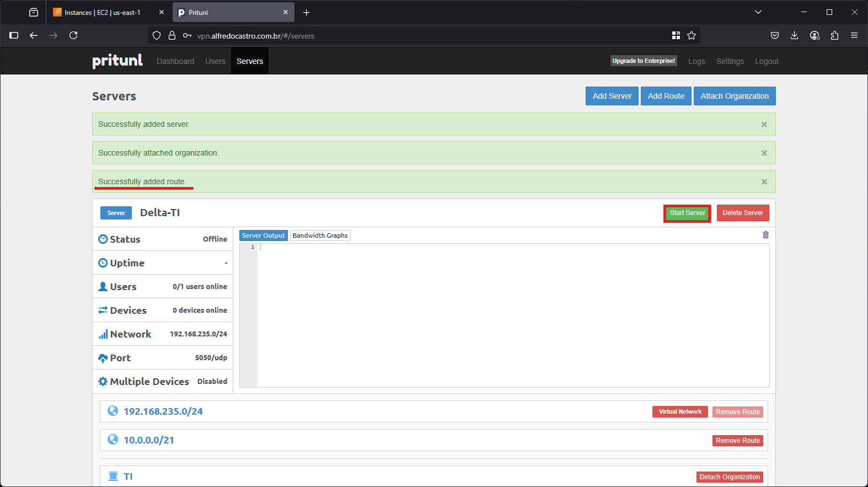Toggle the browser sidebar
868x487 pixels.
[14, 35]
